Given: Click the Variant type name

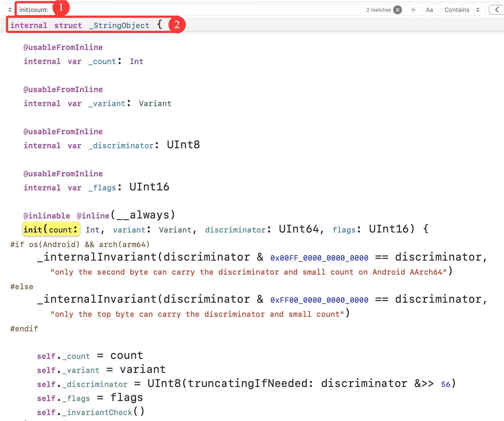Looking at the screenshot, I should click(x=155, y=103).
